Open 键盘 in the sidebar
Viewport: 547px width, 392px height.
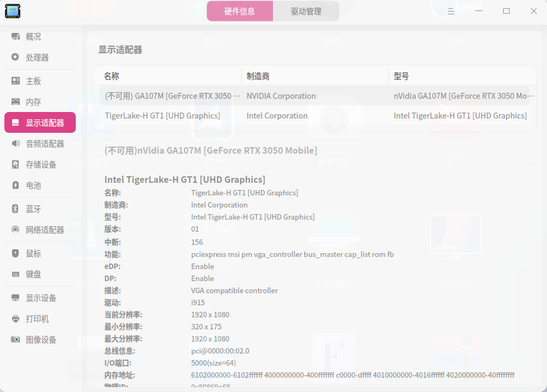(x=40, y=274)
